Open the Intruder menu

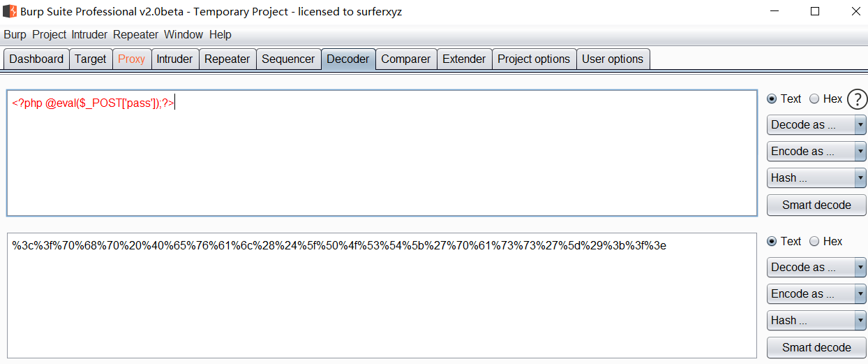pos(89,34)
